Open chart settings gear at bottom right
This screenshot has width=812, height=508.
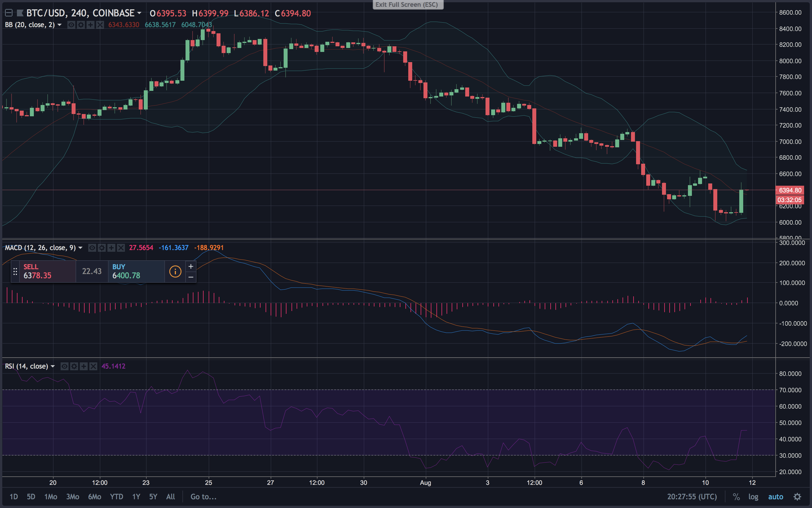tap(798, 497)
